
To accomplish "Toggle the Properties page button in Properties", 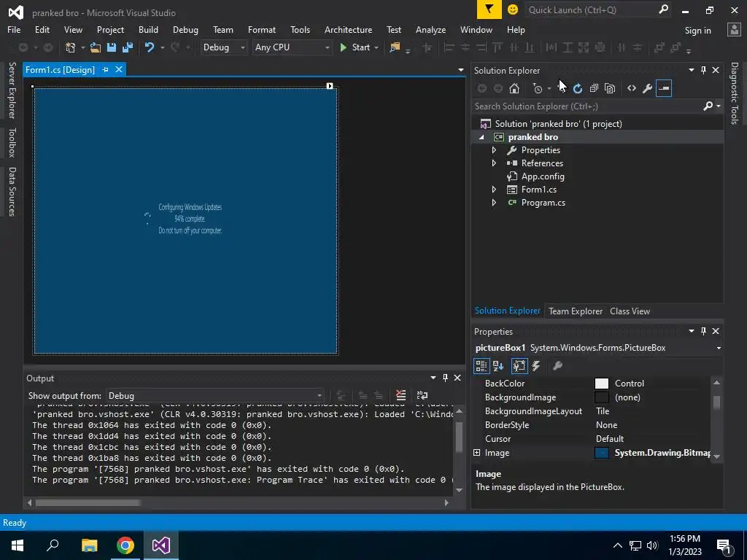I will pos(519,366).
